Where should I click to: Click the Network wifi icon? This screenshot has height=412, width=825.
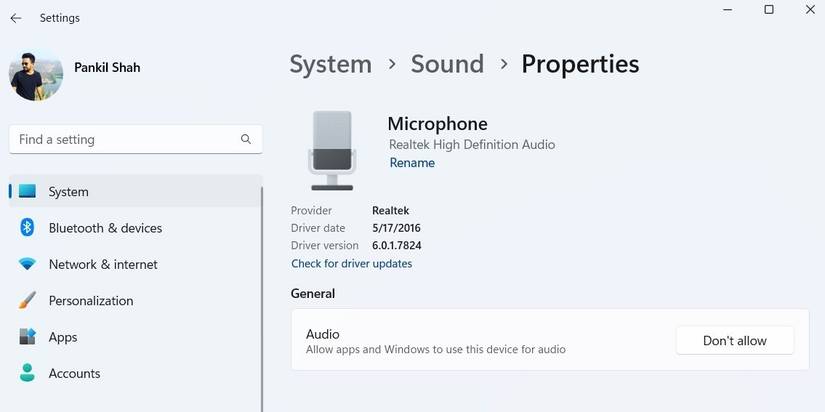pos(27,264)
